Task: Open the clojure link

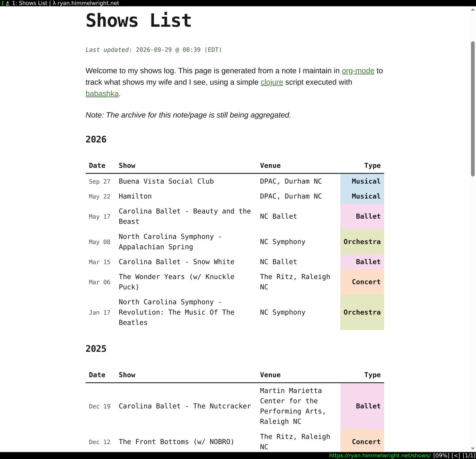Action: 272,82
